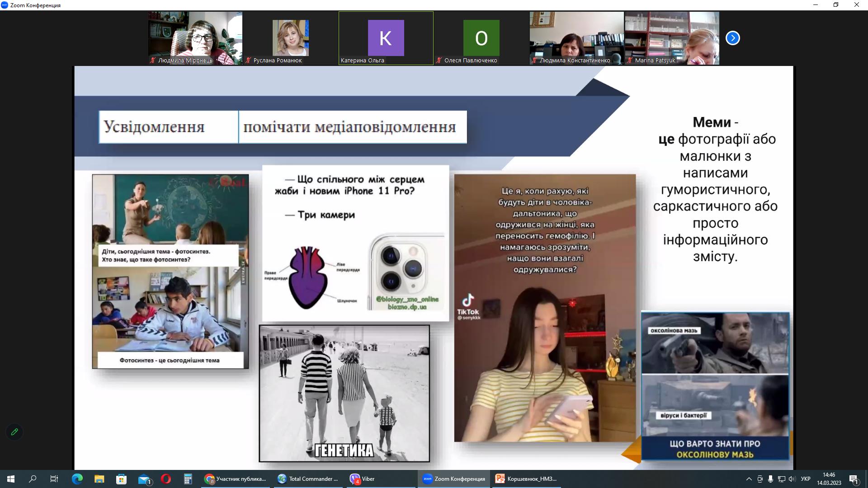
Task: Open Chrome window Участник публика
Action: pyautogui.click(x=236, y=479)
